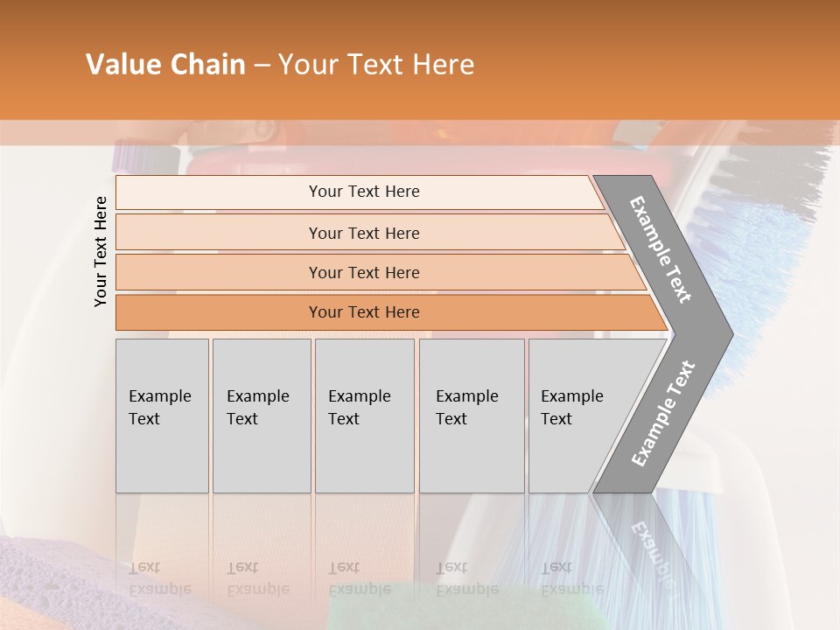Click the second gray 'Example Text' box

point(262,416)
